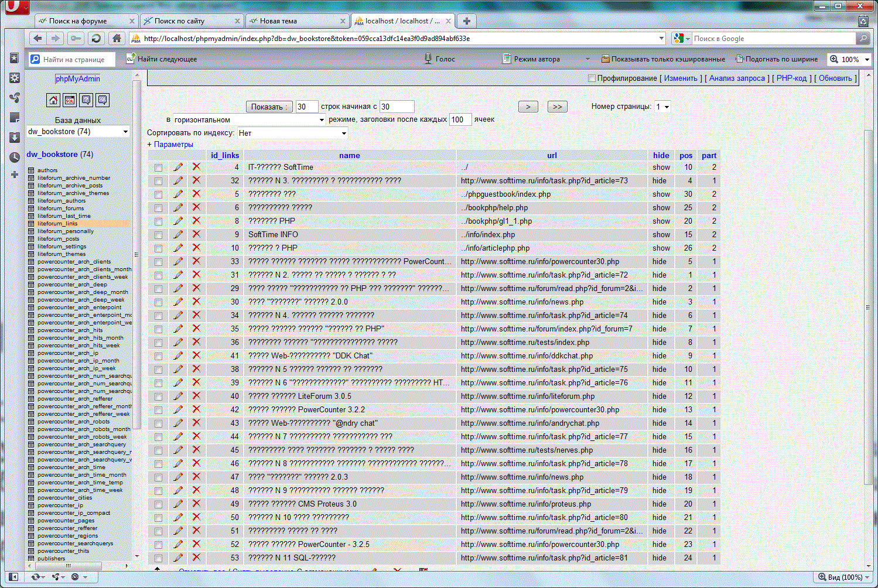Open the SQL documentation icon in phpMyAdmin sidebar

(x=103, y=100)
